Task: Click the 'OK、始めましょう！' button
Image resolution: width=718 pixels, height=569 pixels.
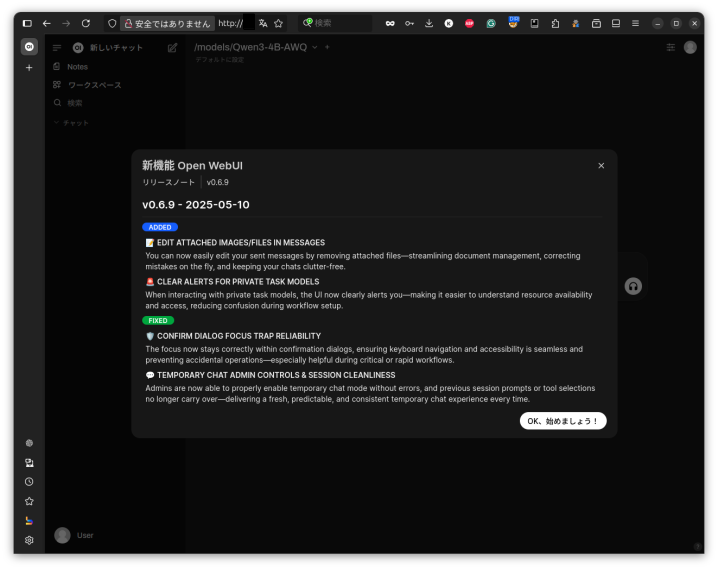Action: coord(563,421)
